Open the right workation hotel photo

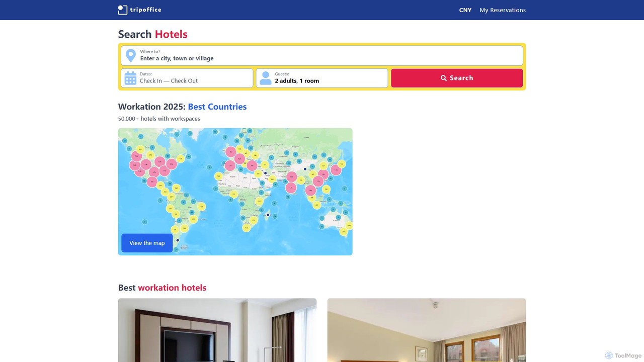(x=427, y=330)
